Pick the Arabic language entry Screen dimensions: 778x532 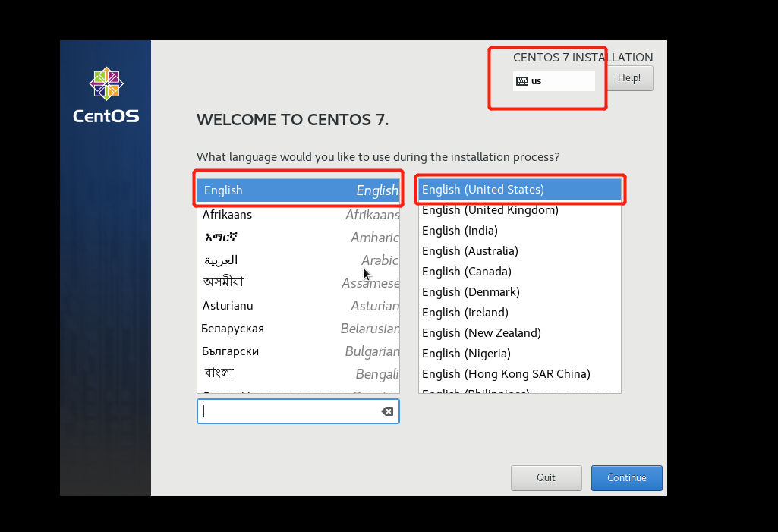[298, 260]
